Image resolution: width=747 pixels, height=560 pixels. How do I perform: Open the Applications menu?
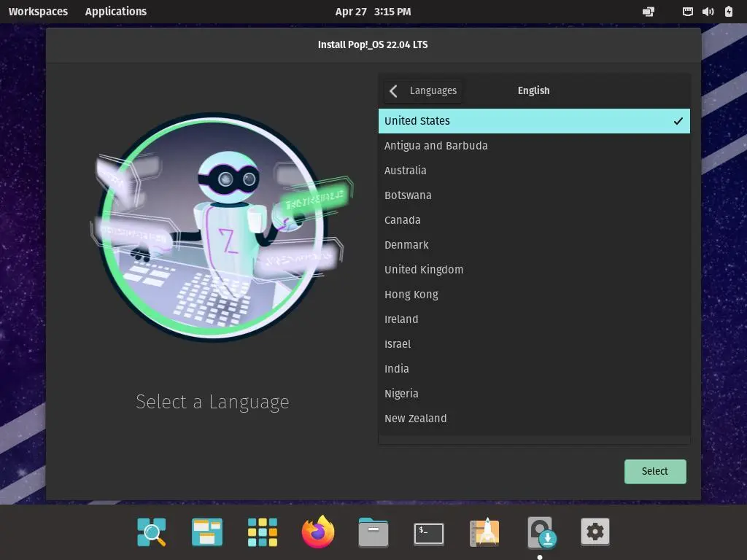coord(115,12)
